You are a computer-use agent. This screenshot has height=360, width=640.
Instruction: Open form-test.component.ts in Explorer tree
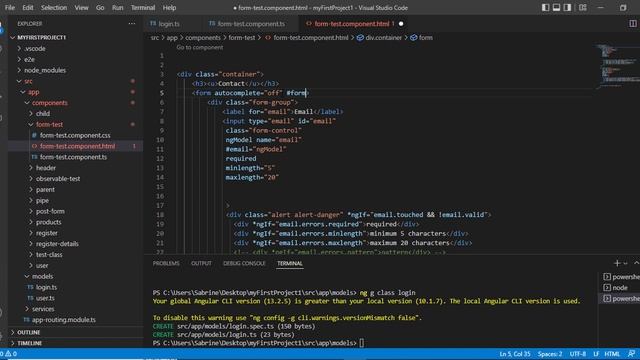(73, 157)
